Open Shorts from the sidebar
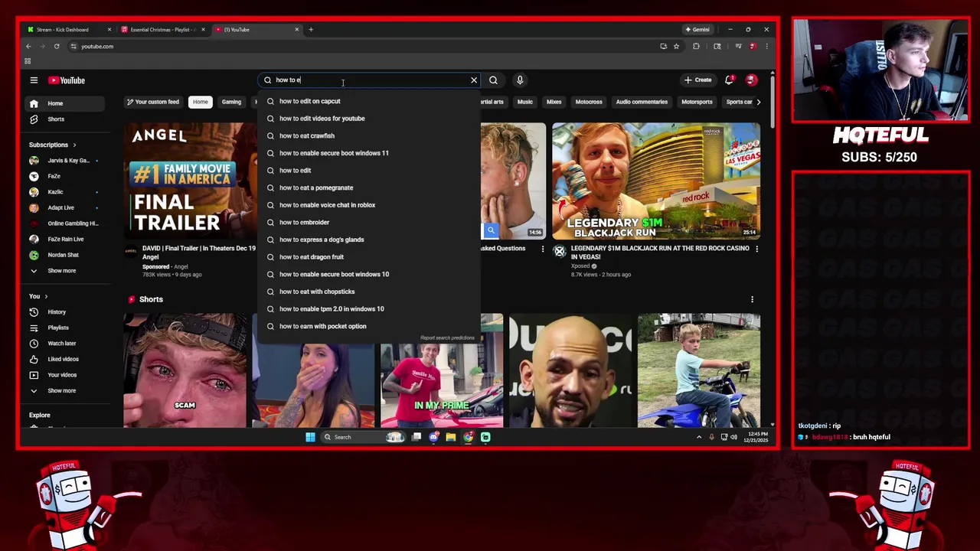Image resolution: width=980 pixels, height=551 pixels. (x=65, y=119)
